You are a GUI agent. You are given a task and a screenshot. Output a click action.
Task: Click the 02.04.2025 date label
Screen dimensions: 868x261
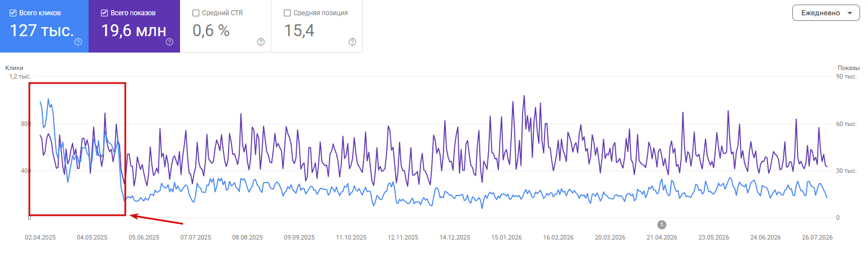click(x=40, y=238)
